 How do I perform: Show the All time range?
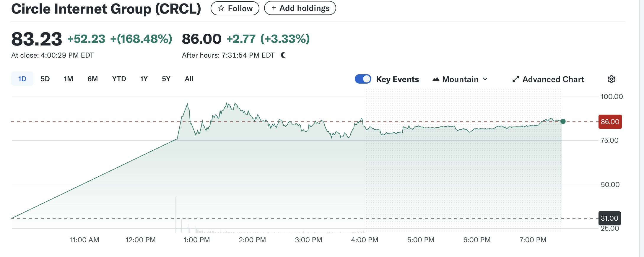189,79
